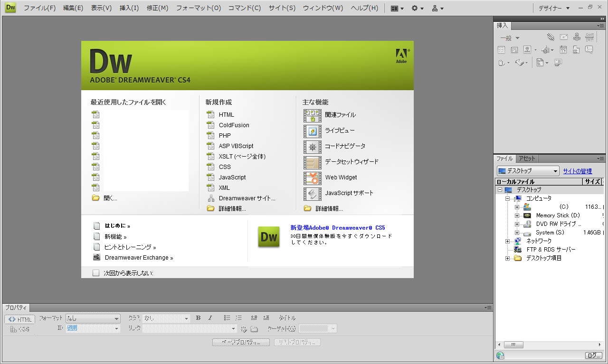Image resolution: width=608 pixels, height=364 pixels.
Task: Click the サイトの管理 link
Action: point(577,171)
